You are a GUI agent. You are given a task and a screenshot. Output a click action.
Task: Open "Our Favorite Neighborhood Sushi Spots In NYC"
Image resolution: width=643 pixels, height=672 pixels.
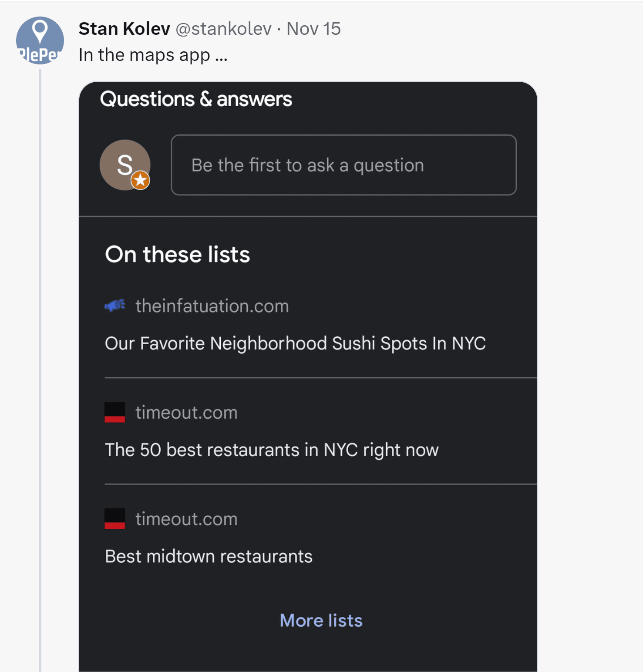tap(295, 343)
